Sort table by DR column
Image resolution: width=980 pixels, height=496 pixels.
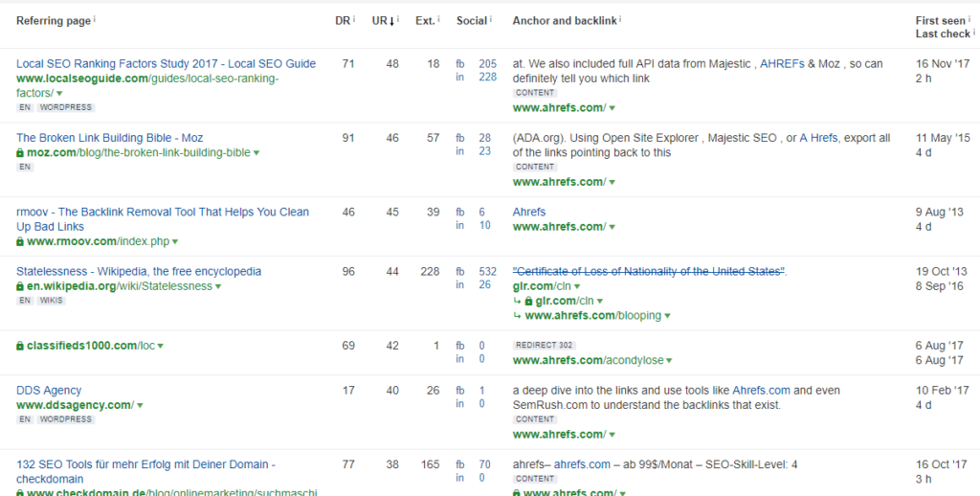[x=343, y=21]
